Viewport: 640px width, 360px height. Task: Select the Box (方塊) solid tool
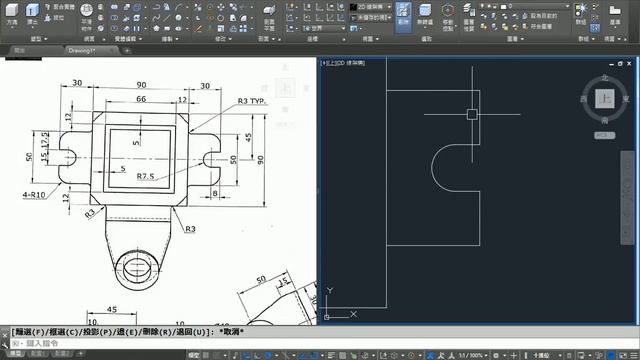point(12,14)
